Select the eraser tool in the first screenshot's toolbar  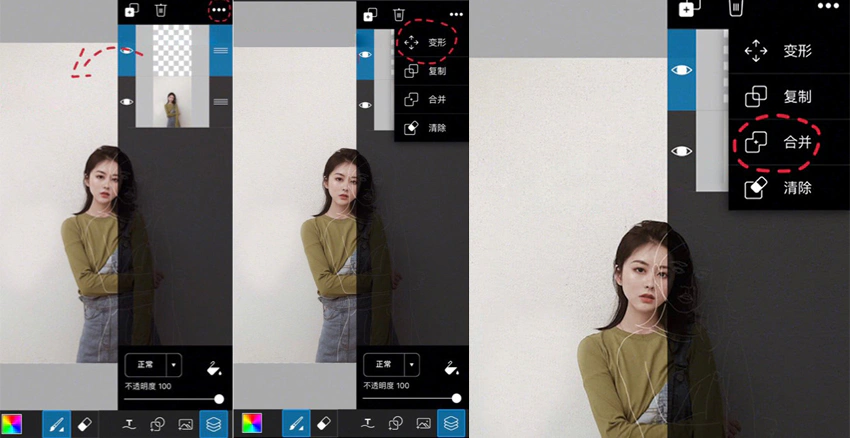pyautogui.click(x=85, y=424)
